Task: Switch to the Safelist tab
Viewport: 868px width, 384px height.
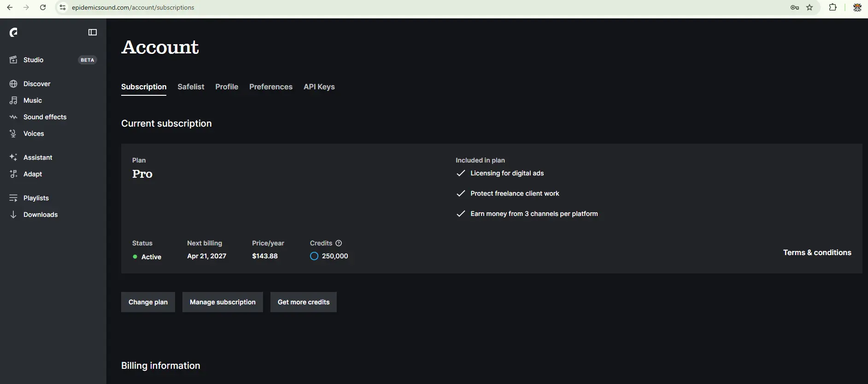Action: (x=191, y=87)
